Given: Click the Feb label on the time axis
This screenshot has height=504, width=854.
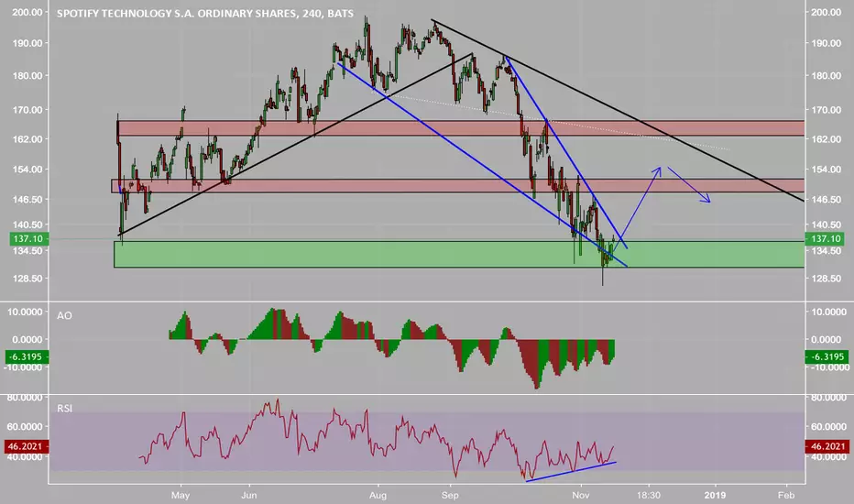Looking at the screenshot, I should pos(786,495).
